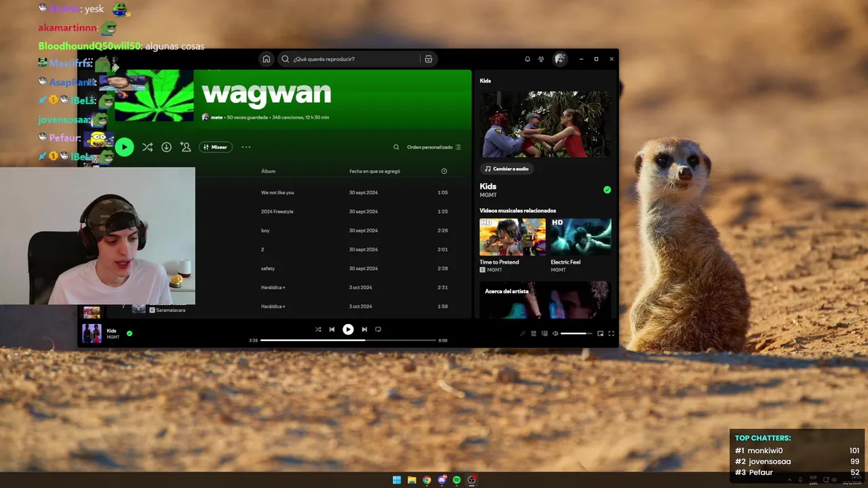Open the OBS Studio taskbar icon
Screen dimensions: 868x488
click(472, 480)
